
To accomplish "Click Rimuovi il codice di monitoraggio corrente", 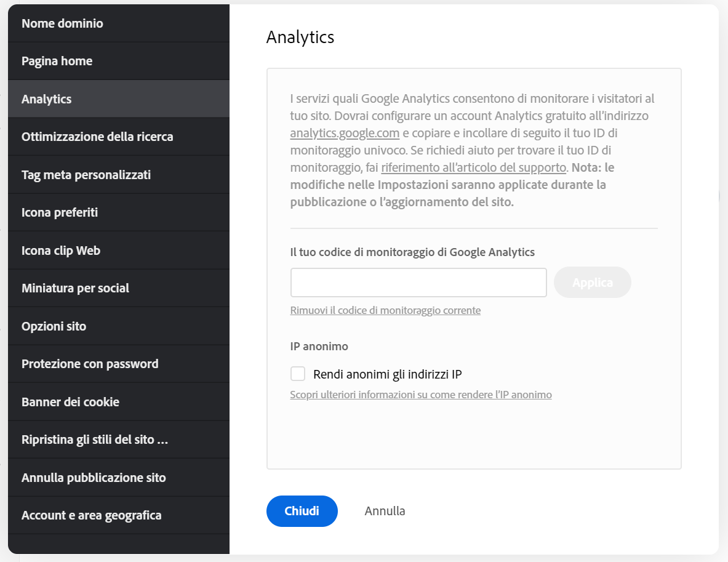I will (x=385, y=310).
